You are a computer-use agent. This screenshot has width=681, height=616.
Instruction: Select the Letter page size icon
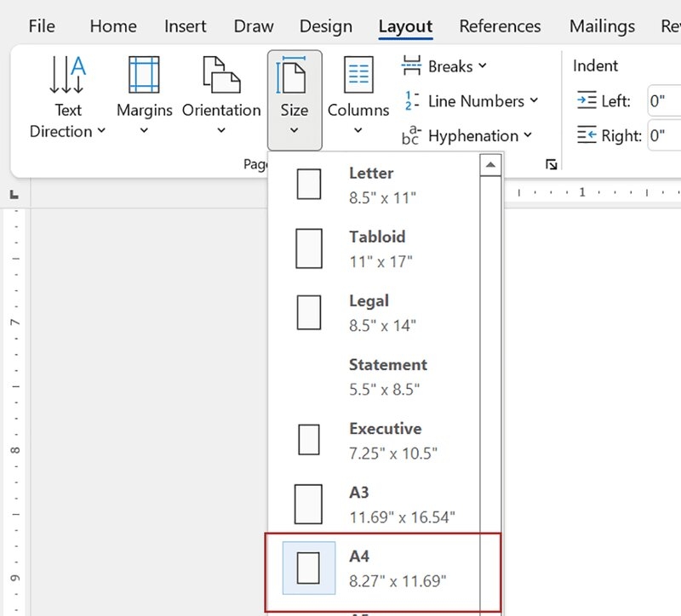click(308, 184)
